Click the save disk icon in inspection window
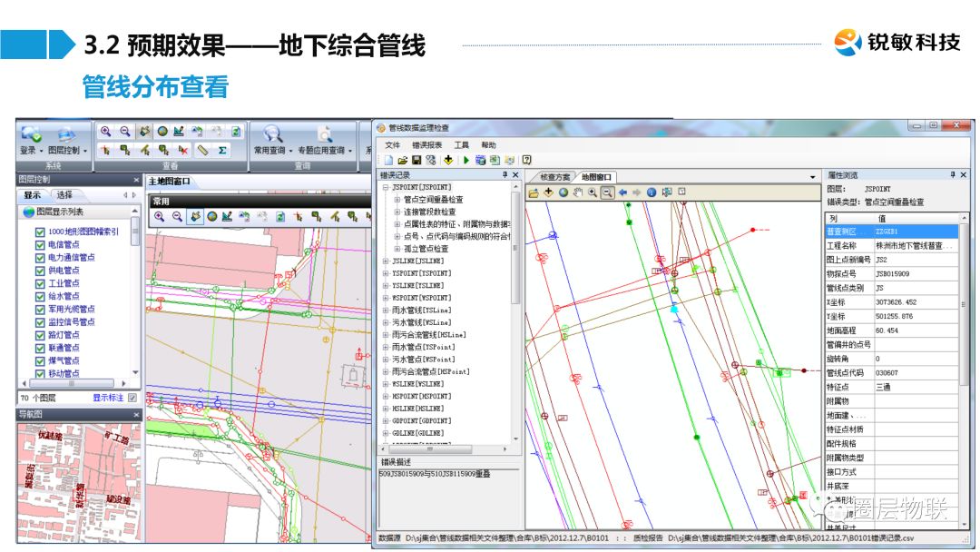980x552 pixels. 416,161
